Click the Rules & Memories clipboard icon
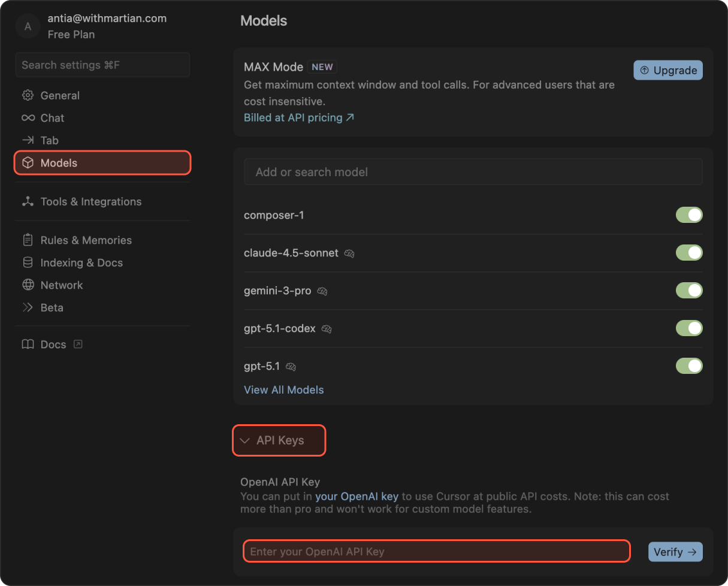 [x=28, y=240]
